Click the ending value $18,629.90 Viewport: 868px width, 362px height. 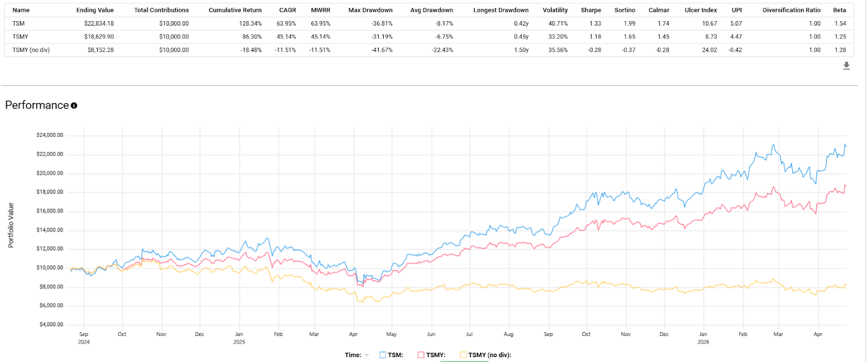click(99, 37)
